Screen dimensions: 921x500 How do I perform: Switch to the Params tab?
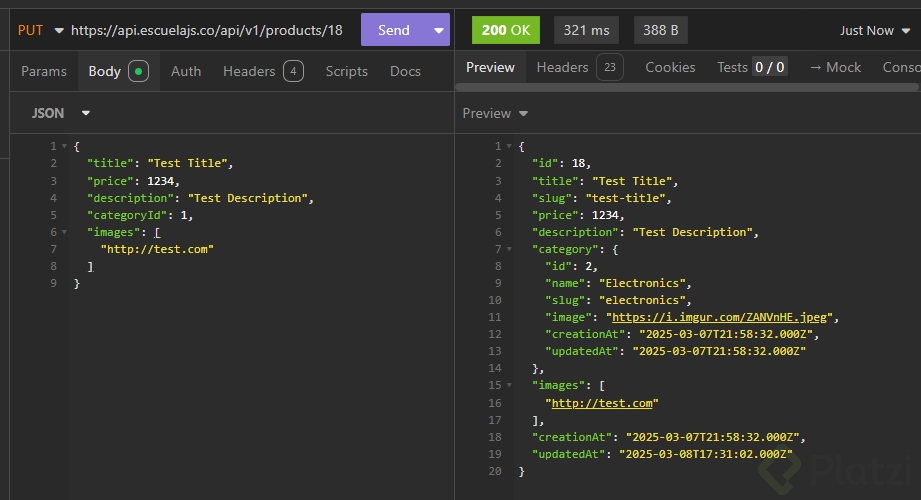pos(44,71)
